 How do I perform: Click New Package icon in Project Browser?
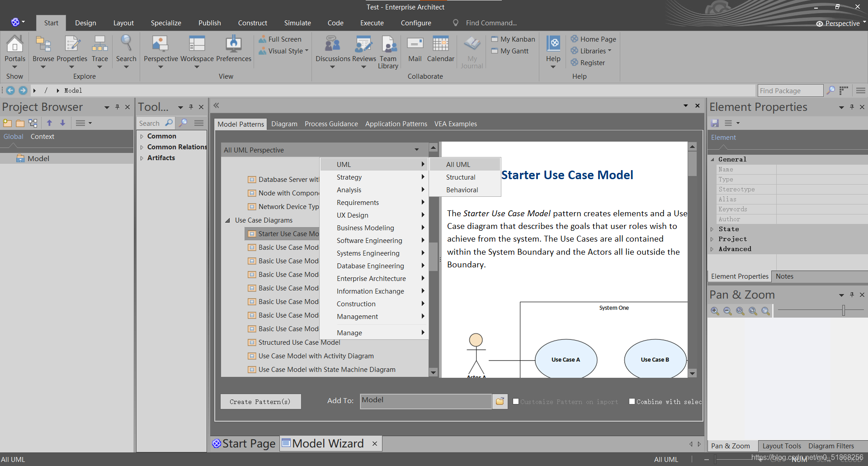click(x=8, y=123)
